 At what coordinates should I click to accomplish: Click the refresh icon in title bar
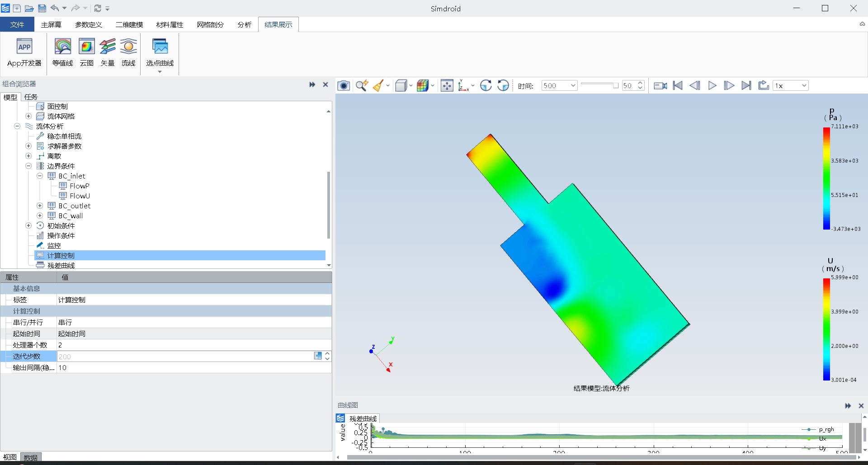(98, 8)
